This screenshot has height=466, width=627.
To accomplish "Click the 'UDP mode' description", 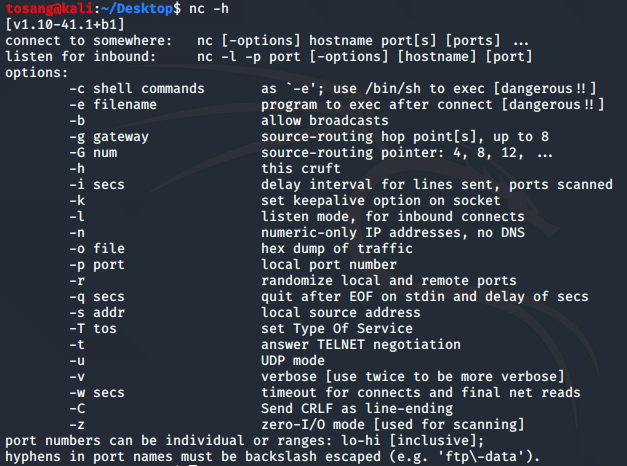I will click(293, 360).
